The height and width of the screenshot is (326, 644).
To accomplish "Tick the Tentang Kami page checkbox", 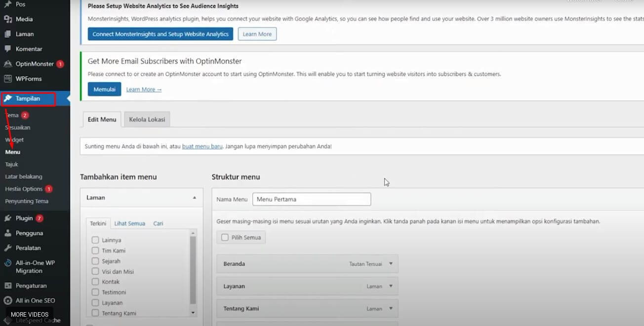I will point(95,313).
